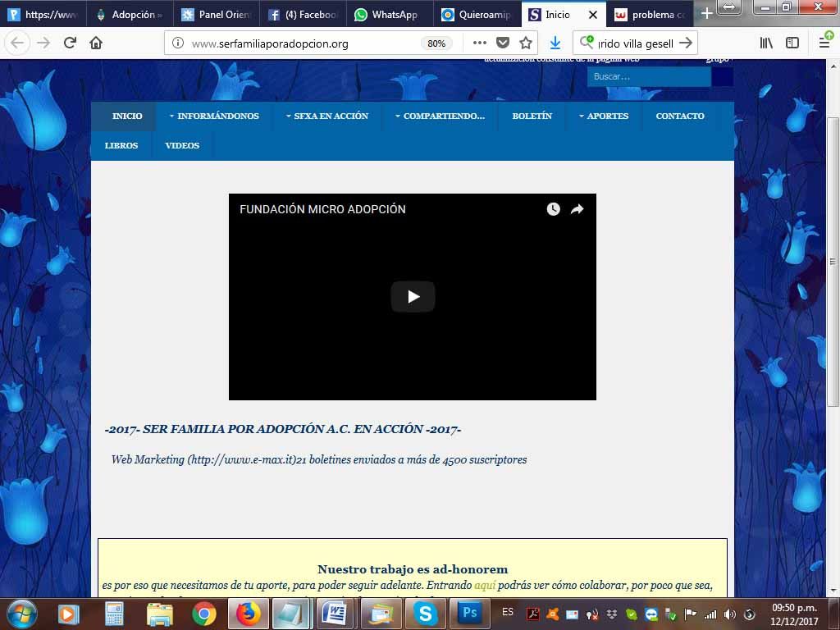Switch to the problema browser tab

click(x=651, y=14)
